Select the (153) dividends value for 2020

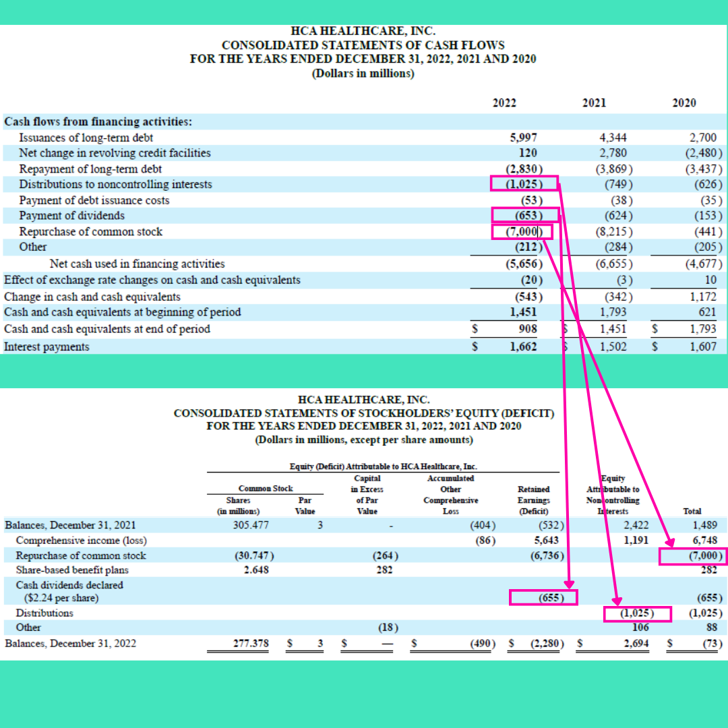(x=708, y=216)
